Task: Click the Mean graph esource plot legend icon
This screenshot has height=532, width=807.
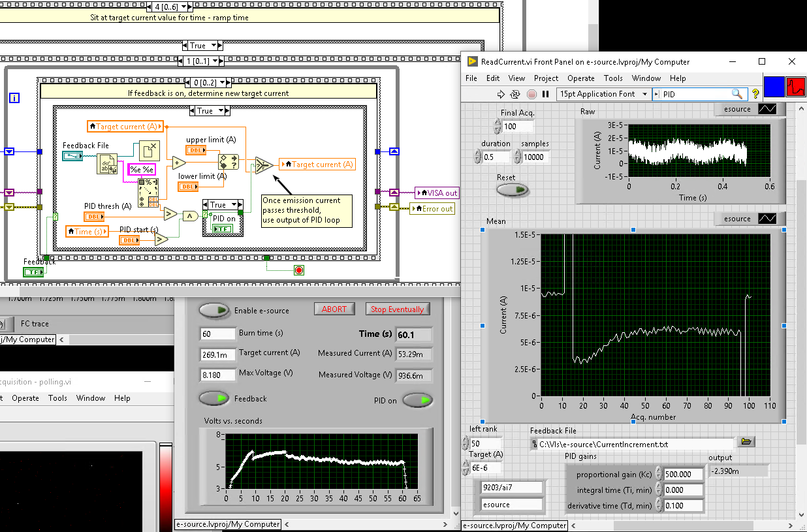Action: coord(767,219)
